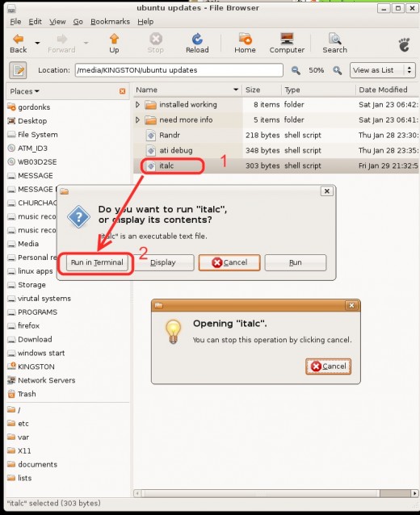Click the Run button in dialog
Screen dimensions: 420x515
296,262
